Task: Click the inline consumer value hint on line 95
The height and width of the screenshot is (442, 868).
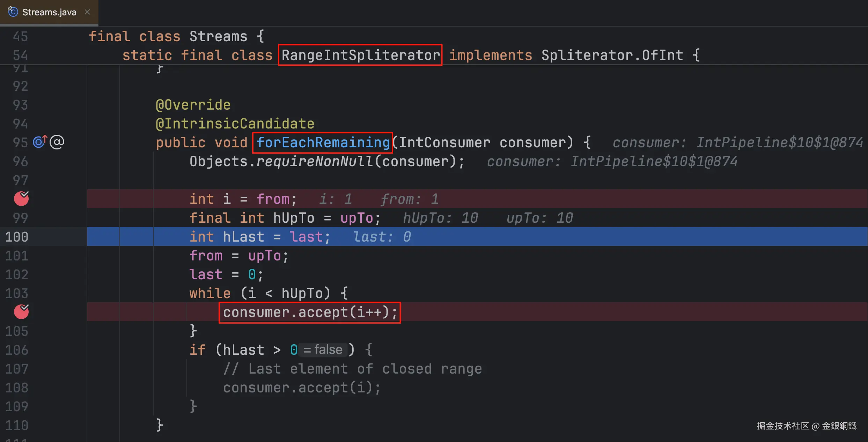Action: point(737,142)
